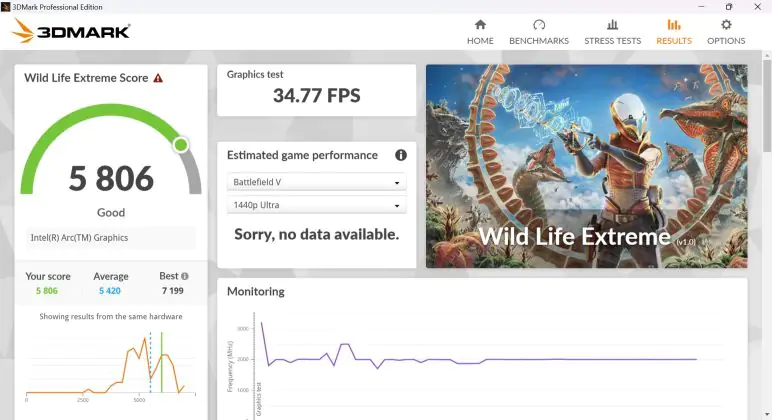Select the RESULTS tab label
Image resolution: width=772 pixels, height=420 pixels.
(x=674, y=41)
